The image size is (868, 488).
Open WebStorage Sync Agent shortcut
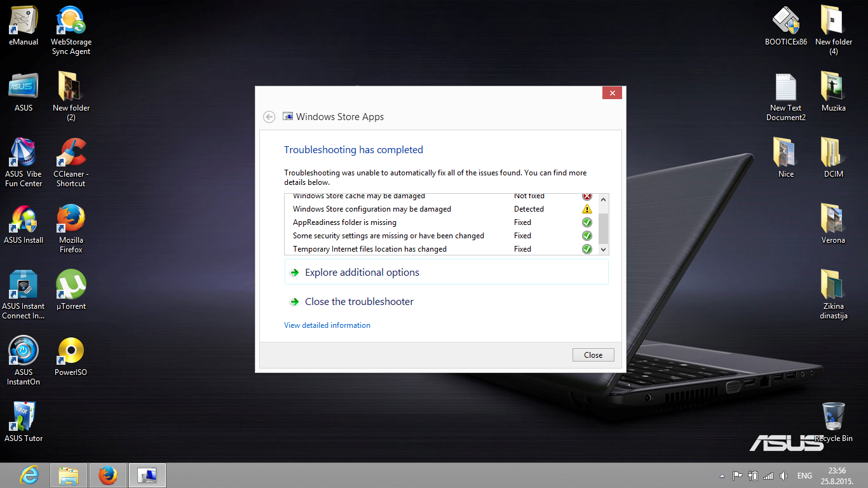(x=71, y=30)
